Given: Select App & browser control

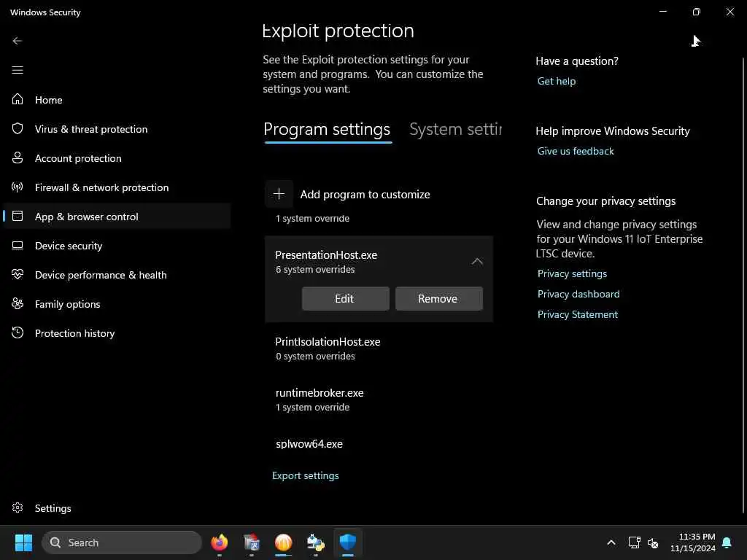Looking at the screenshot, I should point(117,216).
